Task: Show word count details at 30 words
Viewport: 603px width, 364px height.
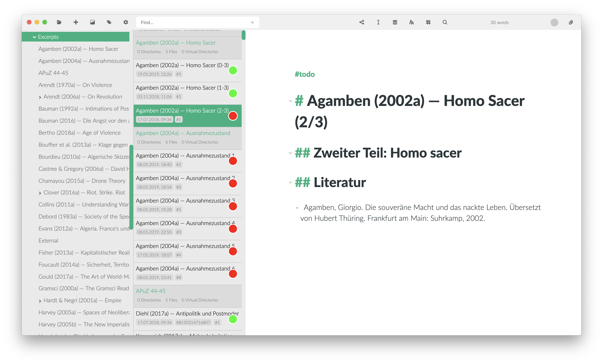Action: pyautogui.click(x=499, y=23)
